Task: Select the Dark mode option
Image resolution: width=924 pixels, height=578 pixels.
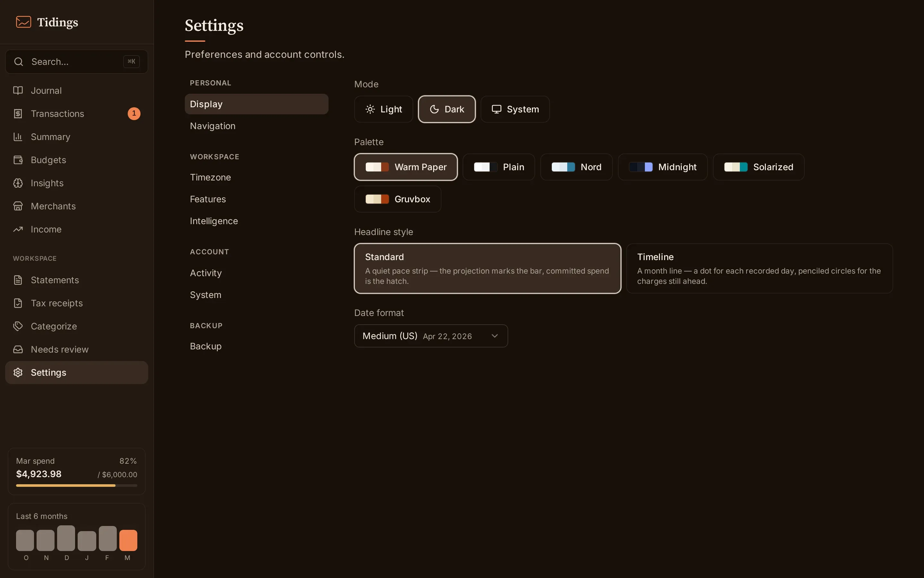Action: 447,109
